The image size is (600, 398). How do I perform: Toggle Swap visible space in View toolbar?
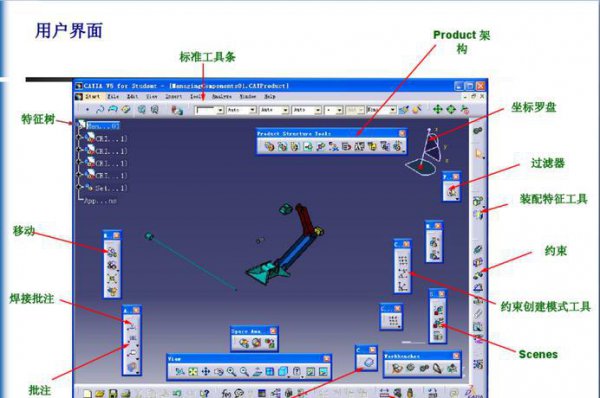pyautogui.click(x=323, y=371)
